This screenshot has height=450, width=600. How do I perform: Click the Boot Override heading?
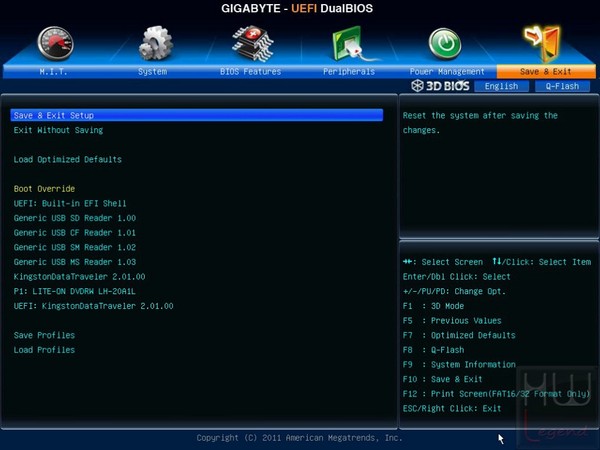click(x=44, y=189)
